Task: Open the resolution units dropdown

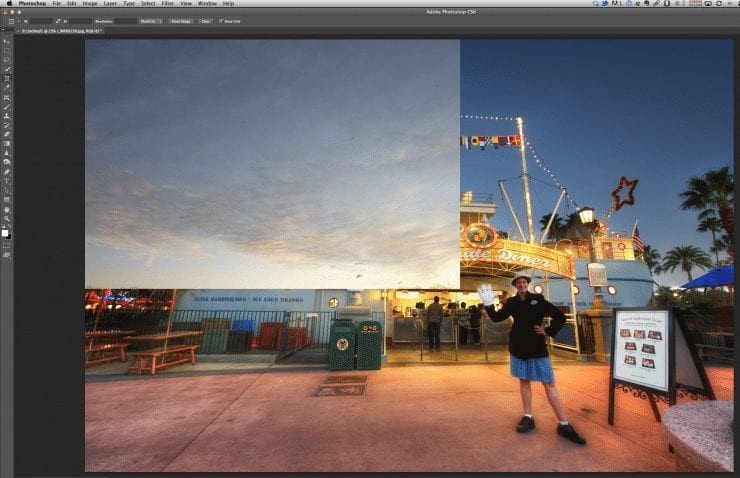Action: [151, 21]
